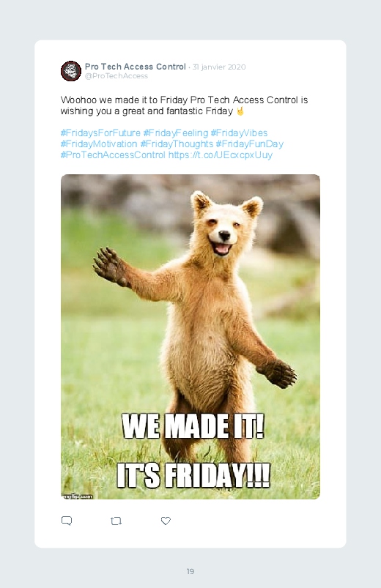Open the #FridaysForFuture hashtag
381x588 pixels.
[x=100, y=133]
